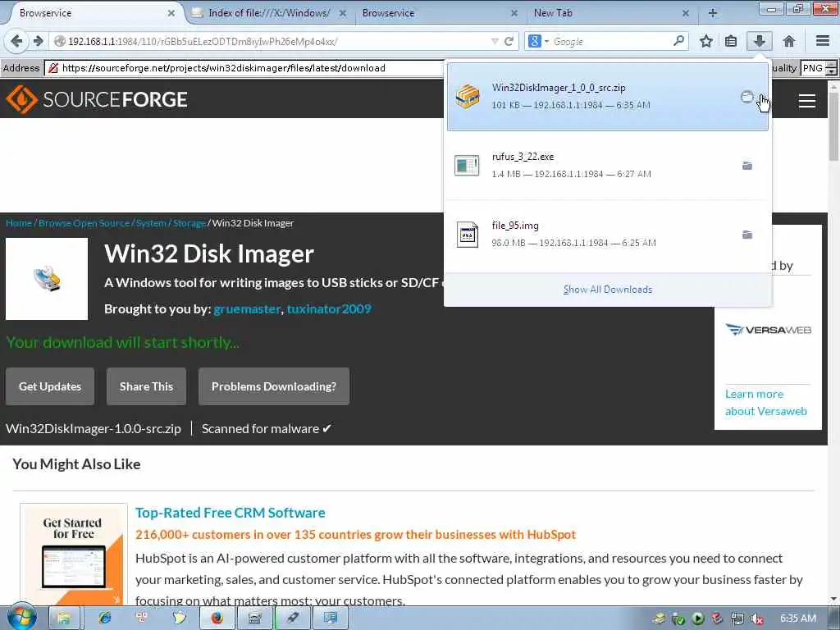The image size is (840, 630).
Task: Open the gruemaster author profile link
Action: click(247, 309)
